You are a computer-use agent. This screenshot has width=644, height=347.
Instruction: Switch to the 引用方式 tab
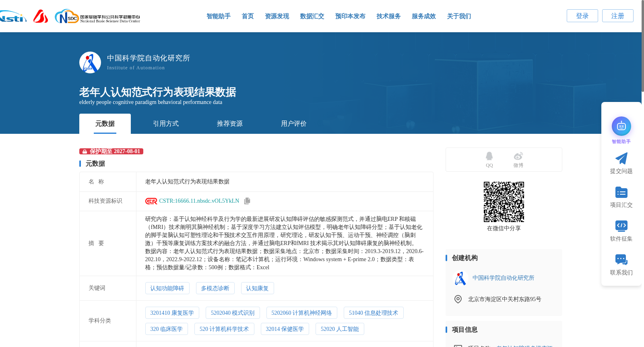pos(166,124)
